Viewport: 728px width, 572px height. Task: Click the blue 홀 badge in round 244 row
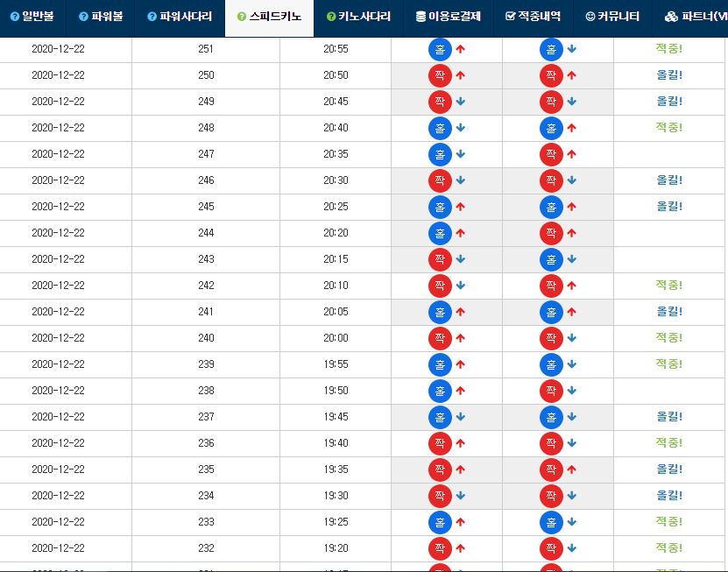pos(440,233)
